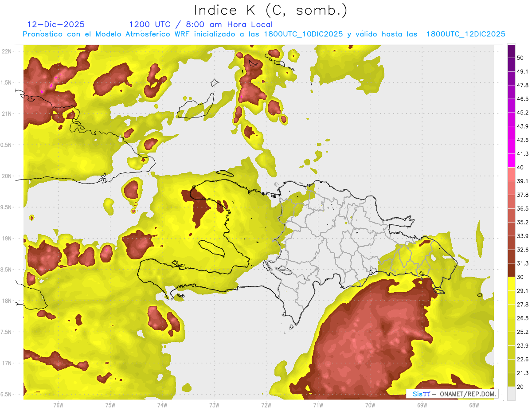Click the '22N' latitude label
This screenshot has width=532, height=411.
(7, 51)
